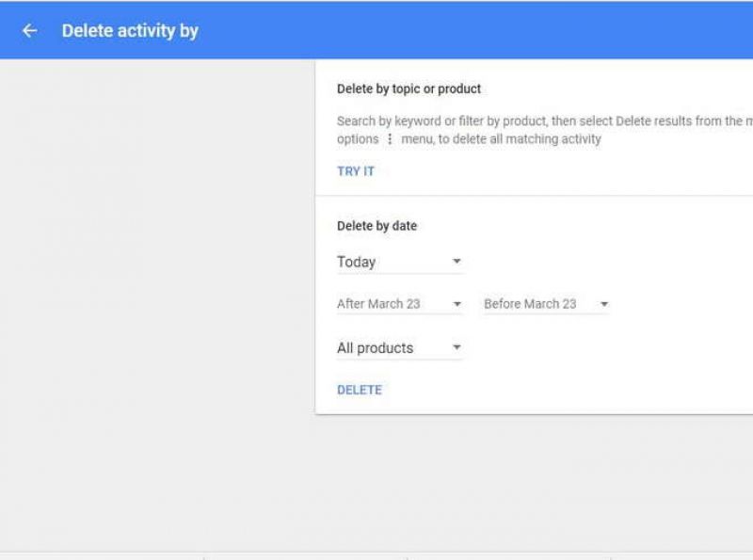Open the Before March 23 dropdown

tap(541, 303)
